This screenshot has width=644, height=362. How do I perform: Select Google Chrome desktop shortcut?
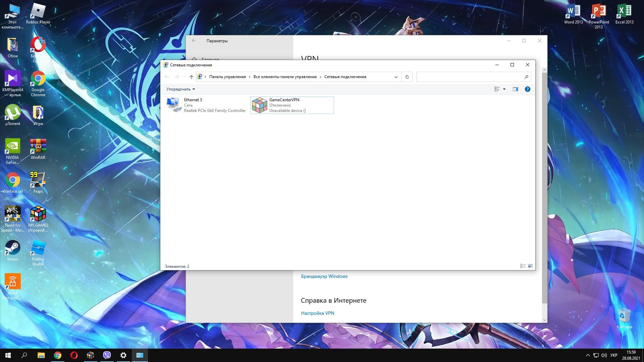[x=38, y=84]
